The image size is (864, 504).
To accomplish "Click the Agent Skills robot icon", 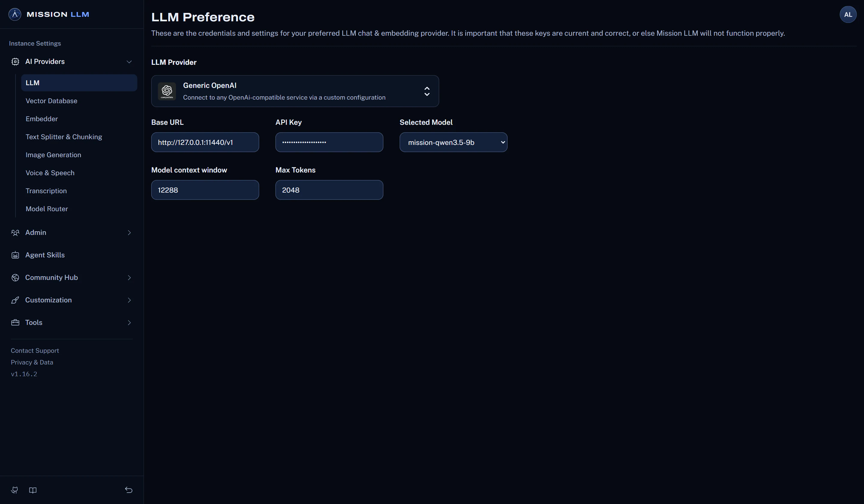I will [x=15, y=255].
